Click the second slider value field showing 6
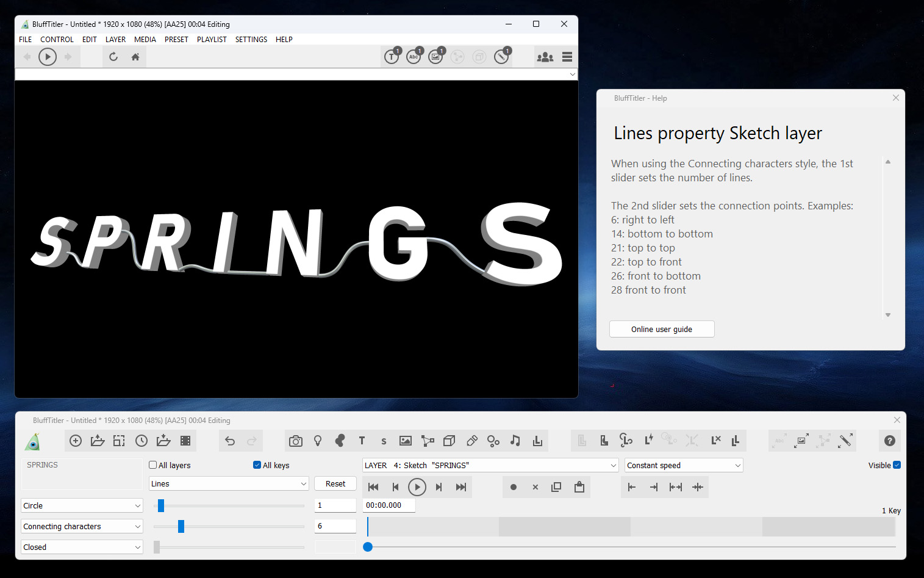The height and width of the screenshot is (578, 924). pos(335,526)
